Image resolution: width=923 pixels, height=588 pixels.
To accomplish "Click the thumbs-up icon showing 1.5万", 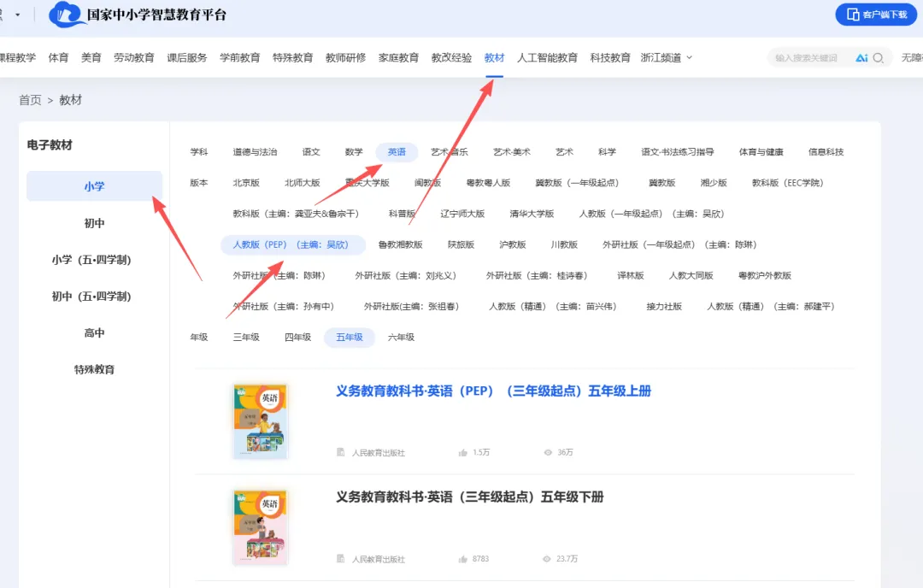I will 462,453.
